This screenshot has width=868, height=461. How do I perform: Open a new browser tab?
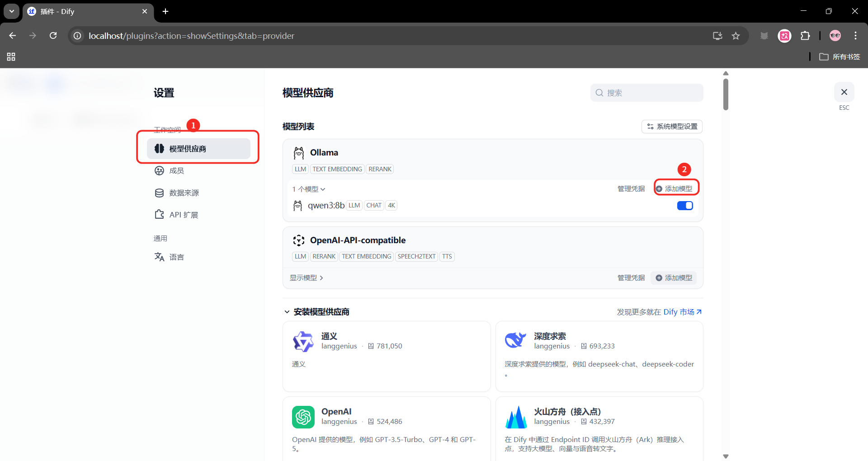[x=165, y=11]
